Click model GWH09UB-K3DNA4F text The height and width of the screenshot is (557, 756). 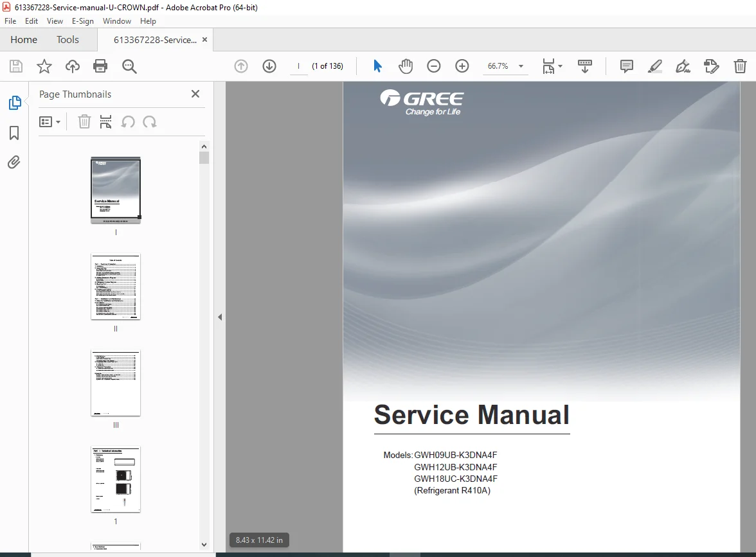click(456, 455)
